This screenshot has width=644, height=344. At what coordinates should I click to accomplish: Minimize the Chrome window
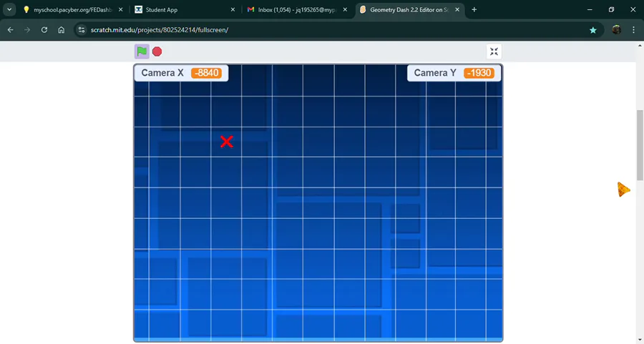click(x=590, y=9)
